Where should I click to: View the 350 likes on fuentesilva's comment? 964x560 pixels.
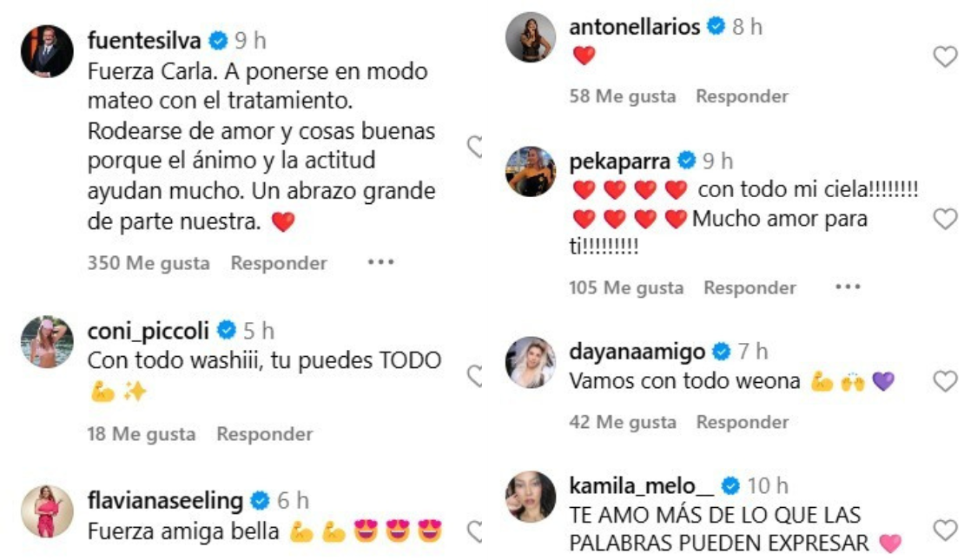tap(149, 263)
